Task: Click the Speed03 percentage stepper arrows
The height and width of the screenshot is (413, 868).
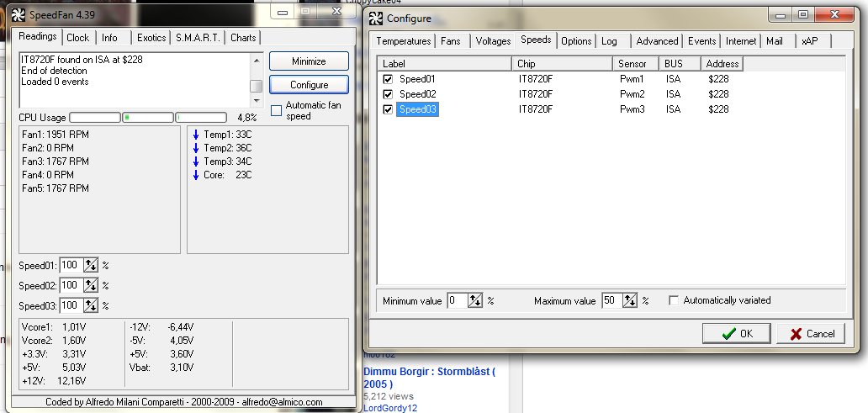Action: click(91, 305)
